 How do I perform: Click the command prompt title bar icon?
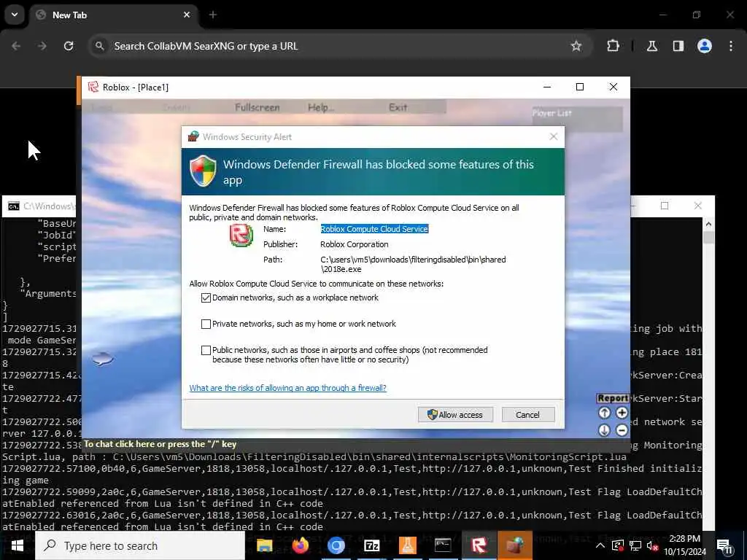[x=13, y=206]
